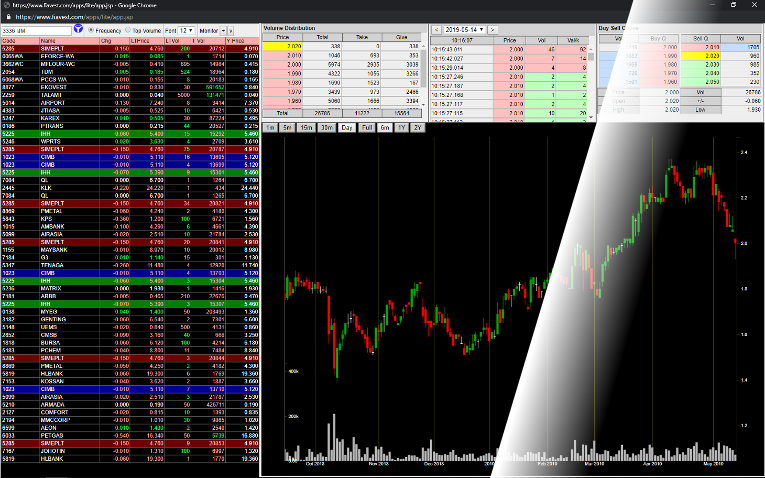This screenshot has width=765, height=478.
Task: Click the 10:15:42.027 trade row
Action: coord(509,59)
